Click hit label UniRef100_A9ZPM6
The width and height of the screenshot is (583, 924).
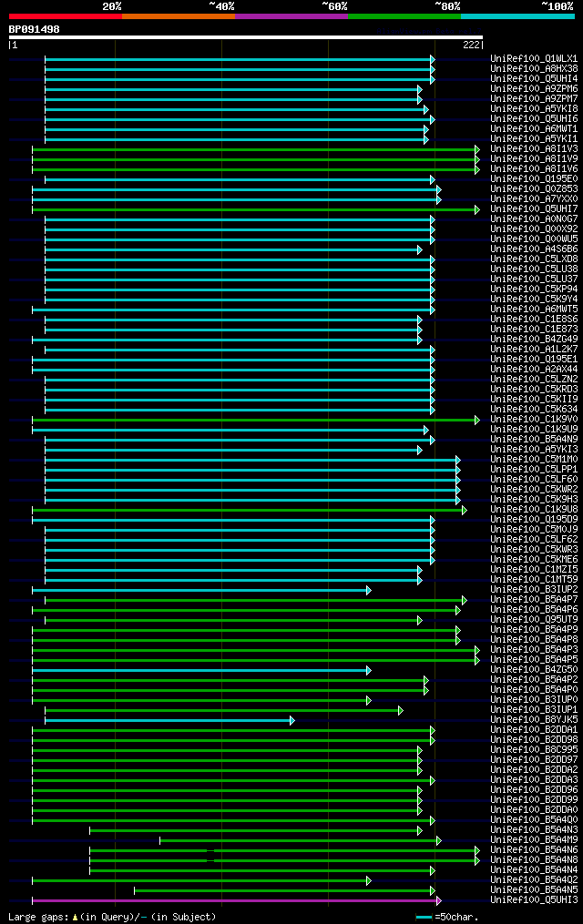point(534,89)
